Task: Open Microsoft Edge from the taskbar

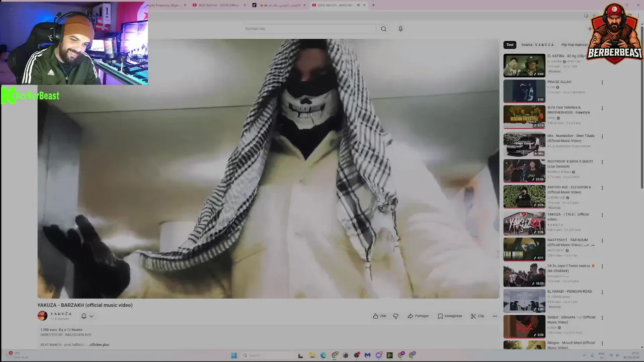Action: (323, 355)
